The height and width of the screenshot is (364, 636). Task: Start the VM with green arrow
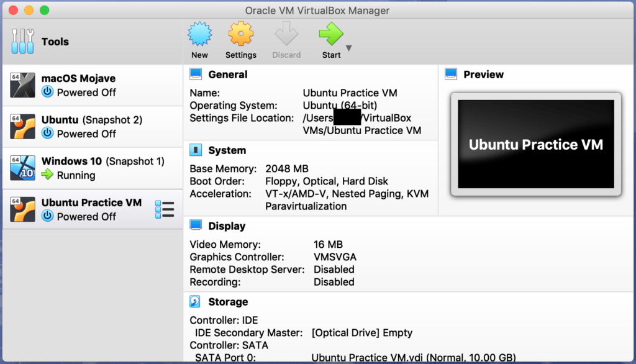pyautogui.click(x=331, y=34)
